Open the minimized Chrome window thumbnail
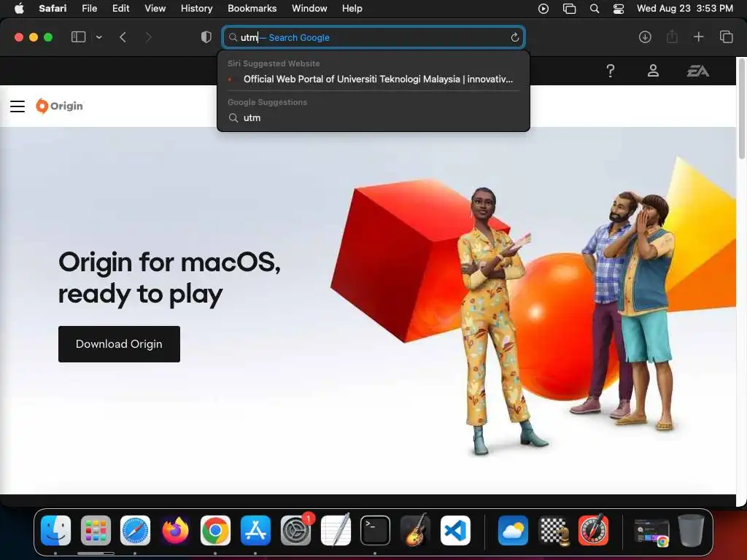Viewport: 747px width, 560px height. coord(651,532)
